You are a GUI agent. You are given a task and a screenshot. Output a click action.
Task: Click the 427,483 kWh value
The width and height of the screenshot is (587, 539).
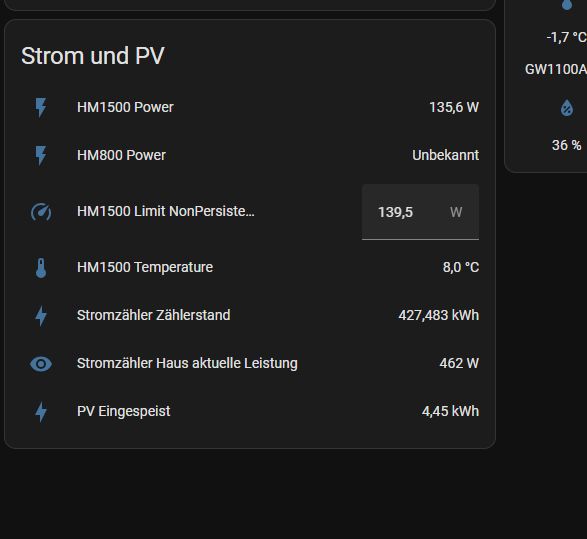click(x=438, y=316)
